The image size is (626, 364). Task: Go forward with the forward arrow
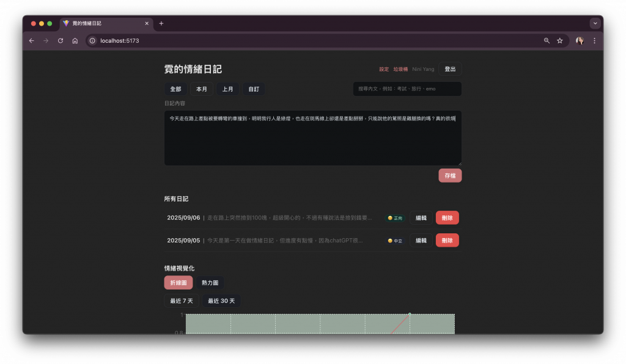pos(46,41)
